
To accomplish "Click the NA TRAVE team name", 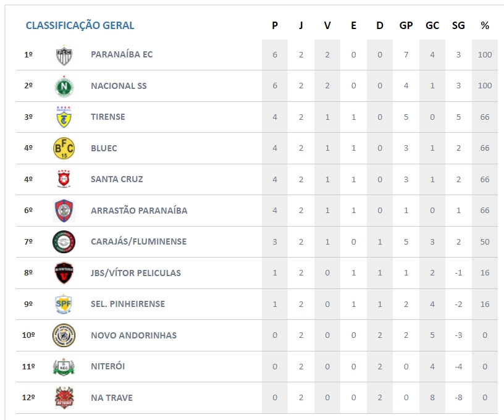I will pyautogui.click(x=112, y=398).
